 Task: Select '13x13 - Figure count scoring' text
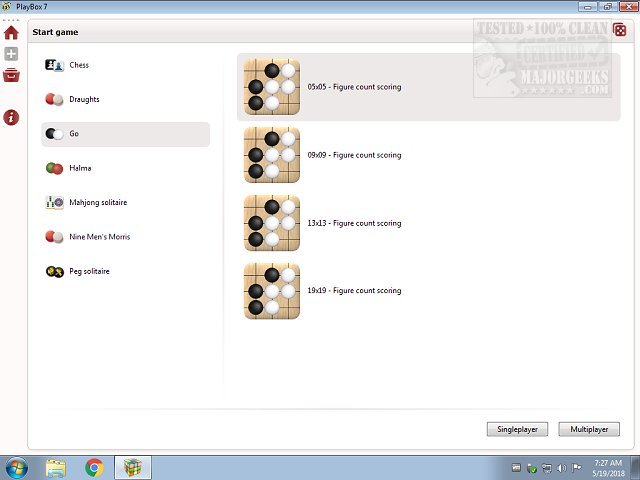coord(354,223)
